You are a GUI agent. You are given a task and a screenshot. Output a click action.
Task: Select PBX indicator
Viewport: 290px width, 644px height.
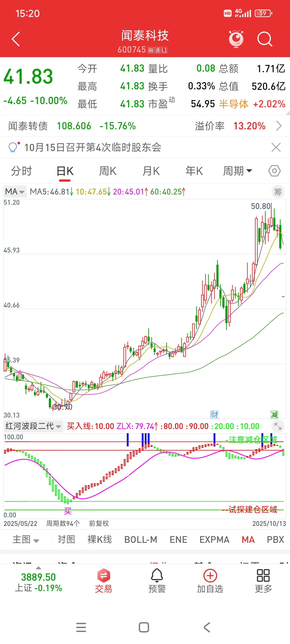275,540
